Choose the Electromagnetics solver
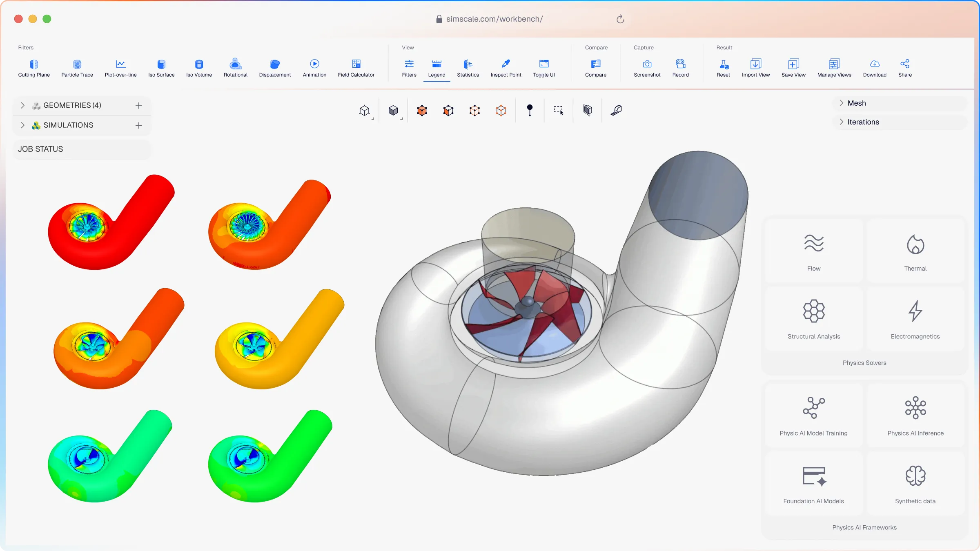The width and height of the screenshot is (980, 551). click(x=915, y=319)
